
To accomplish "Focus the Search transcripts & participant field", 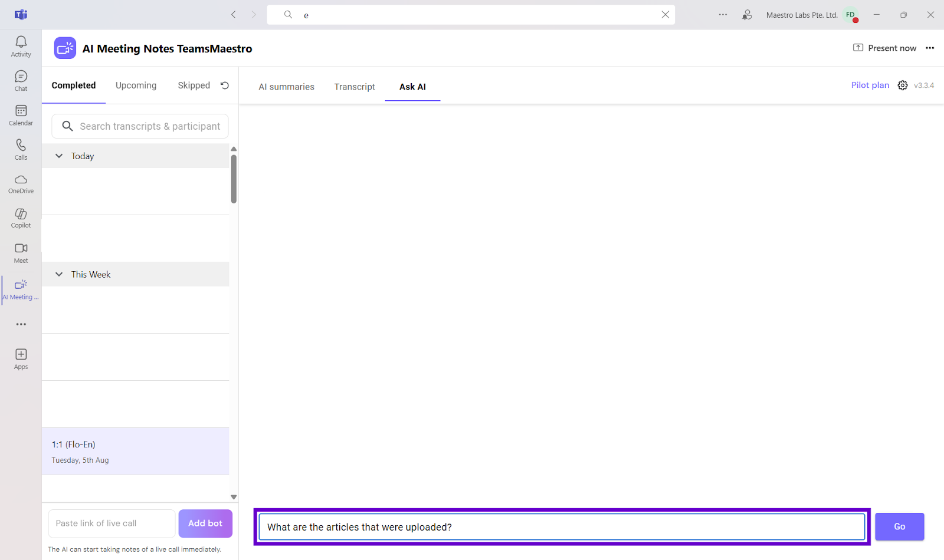I will [x=140, y=126].
